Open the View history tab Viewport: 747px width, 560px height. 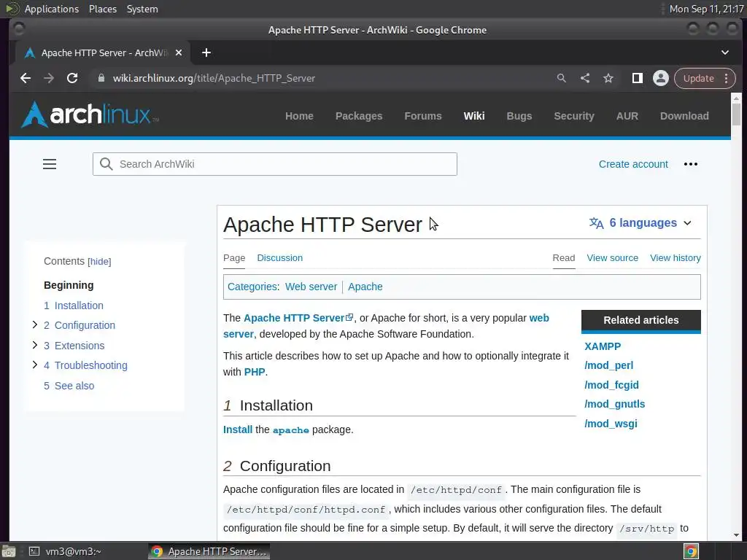(x=675, y=258)
